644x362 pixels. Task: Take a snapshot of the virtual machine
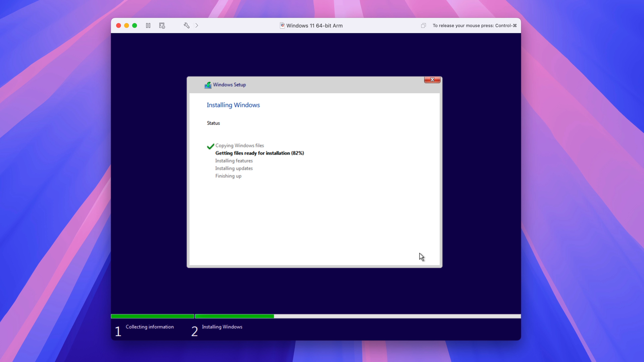(x=162, y=25)
